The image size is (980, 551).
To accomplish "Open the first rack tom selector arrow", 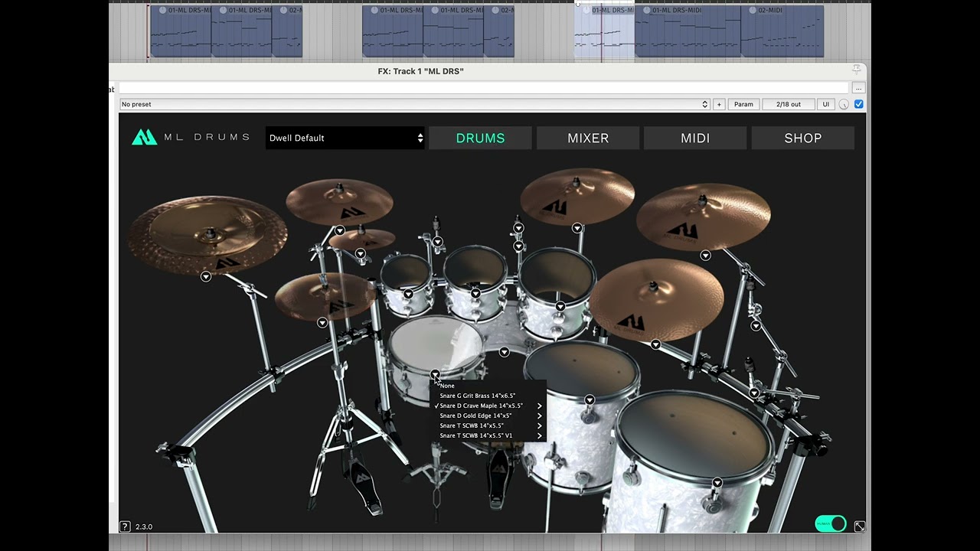I will 408,294.
